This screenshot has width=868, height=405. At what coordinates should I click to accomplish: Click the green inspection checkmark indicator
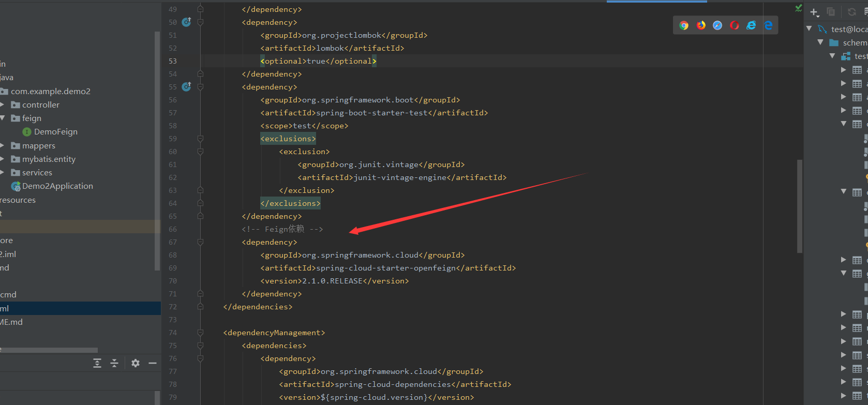pos(799,8)
